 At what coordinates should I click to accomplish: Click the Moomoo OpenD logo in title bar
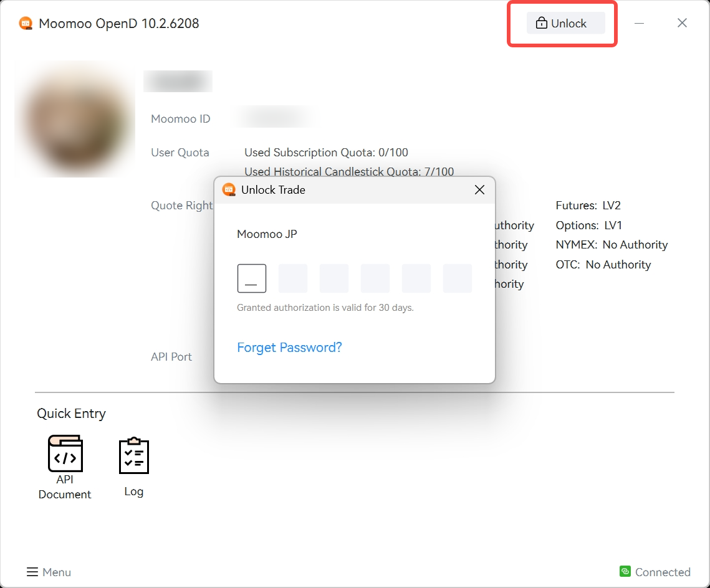tap(26, 23)
